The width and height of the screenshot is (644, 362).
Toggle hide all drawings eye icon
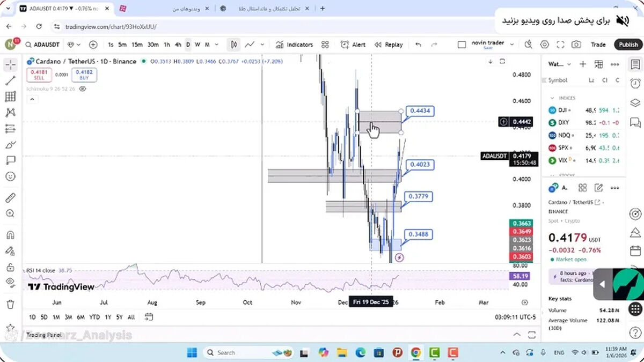[x=10, y=282]
